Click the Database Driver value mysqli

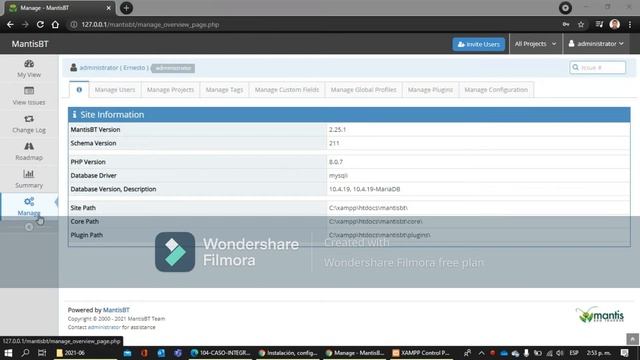point(338,176)
